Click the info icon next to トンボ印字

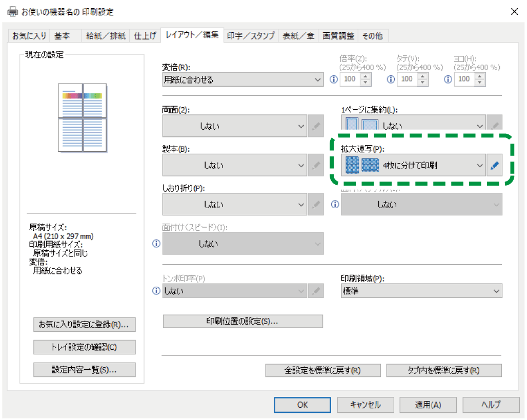tap(156, 291)
